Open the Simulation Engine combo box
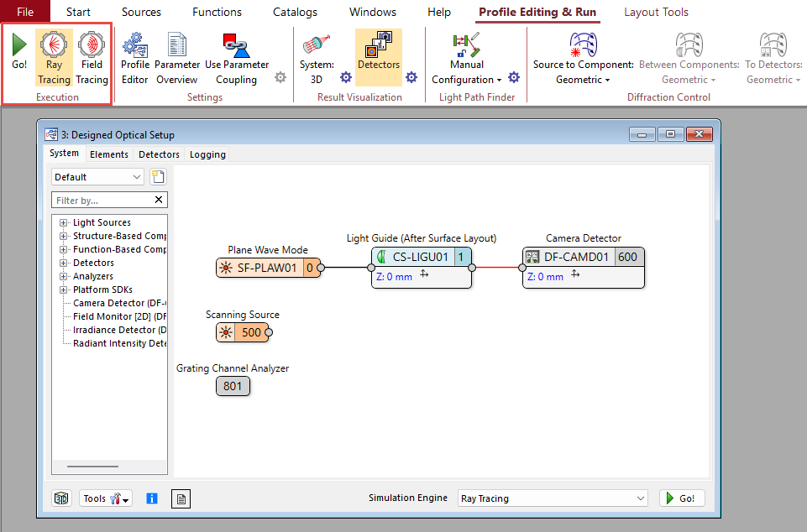 pyautogui.click(x=553, y=498)
